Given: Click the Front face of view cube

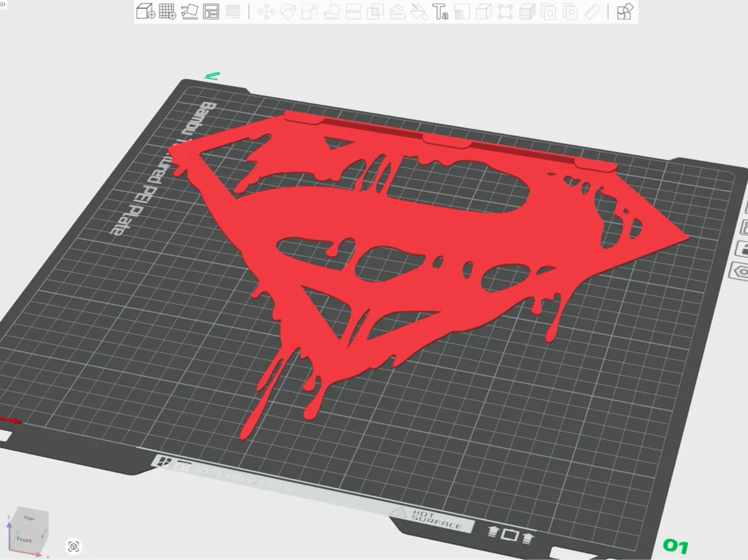Looking at the screenshot, I should click(x=24, y=539).
